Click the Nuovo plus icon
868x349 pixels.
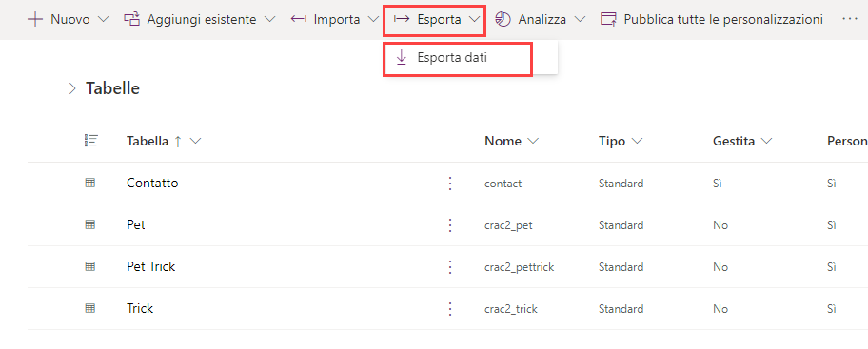point(35,19)
